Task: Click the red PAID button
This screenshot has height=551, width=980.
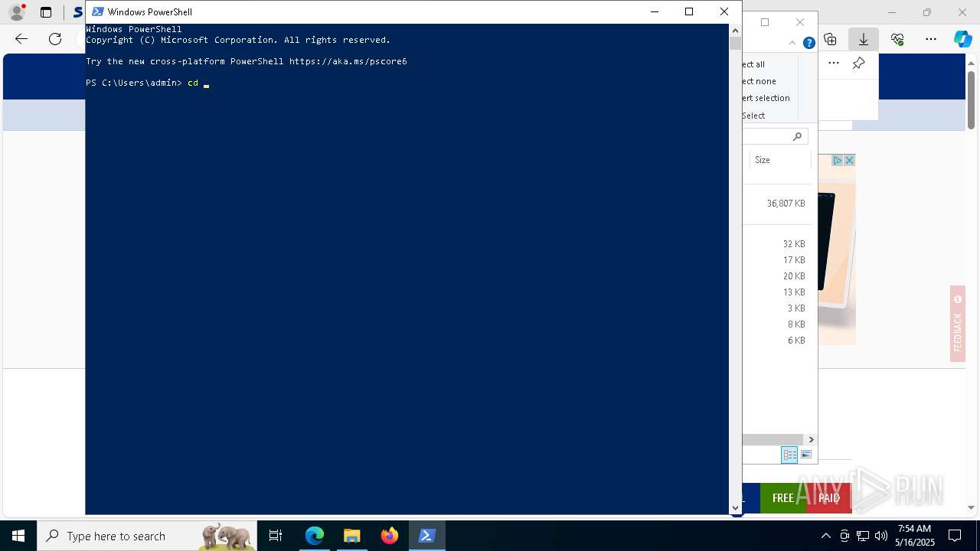Action: click(829, 498)
